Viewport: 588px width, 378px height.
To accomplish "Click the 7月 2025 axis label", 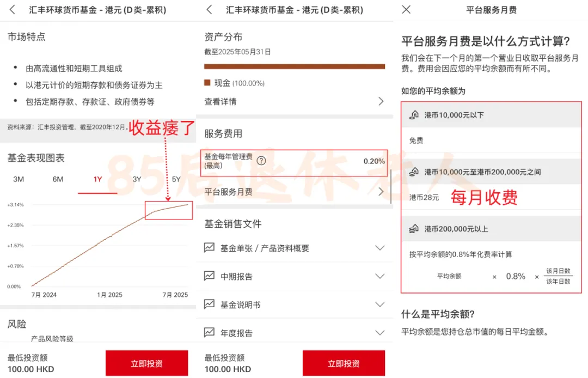I will (x=175, y=295).
